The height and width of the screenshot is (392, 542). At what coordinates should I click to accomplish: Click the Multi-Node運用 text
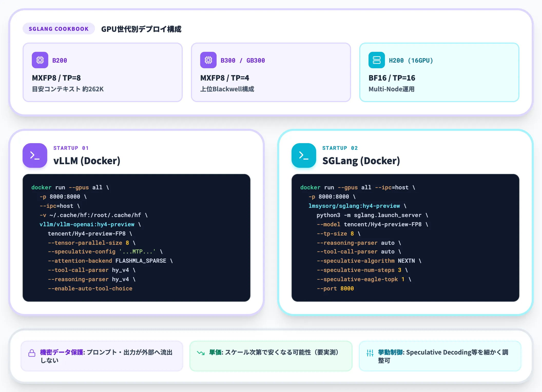pos(392,89)
